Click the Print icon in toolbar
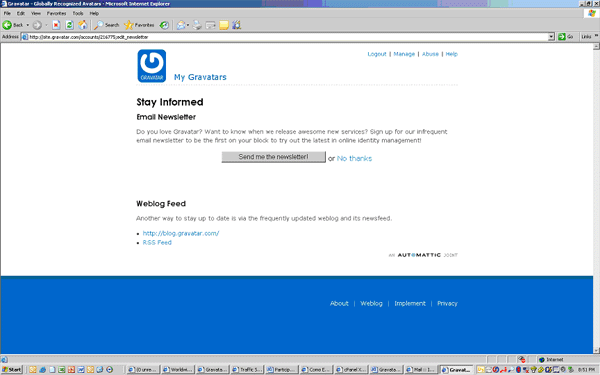Viewport: 600px width, 375px height. point(197,25)
